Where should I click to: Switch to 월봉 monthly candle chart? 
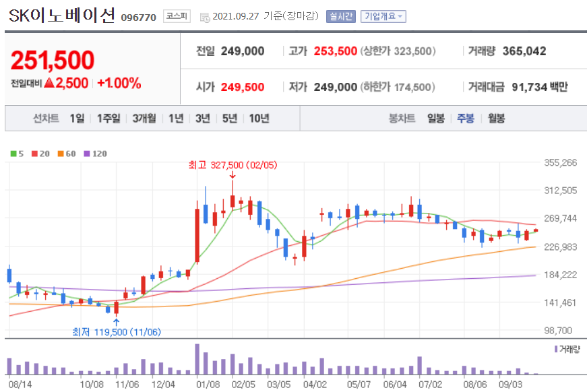tap(497, 119)
